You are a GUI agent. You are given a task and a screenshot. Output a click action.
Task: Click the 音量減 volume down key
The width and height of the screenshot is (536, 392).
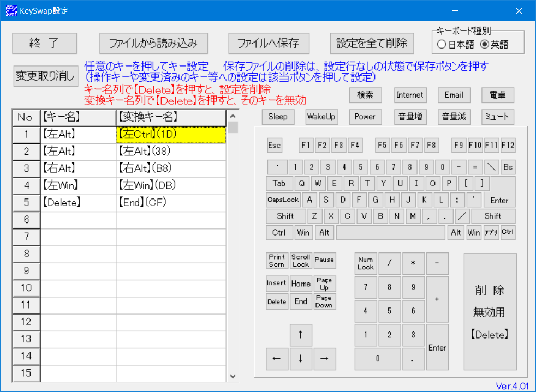point(454,117)
